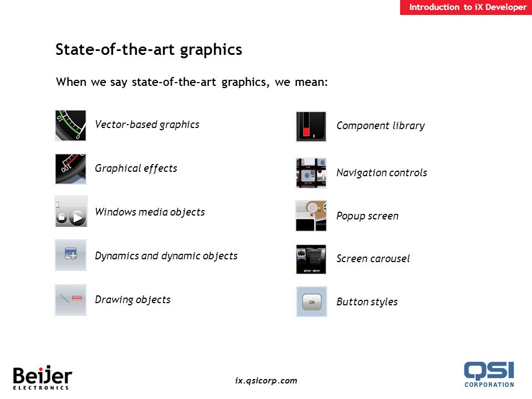Select the Graphical effects red gauge icon

(x=70, y=169)
